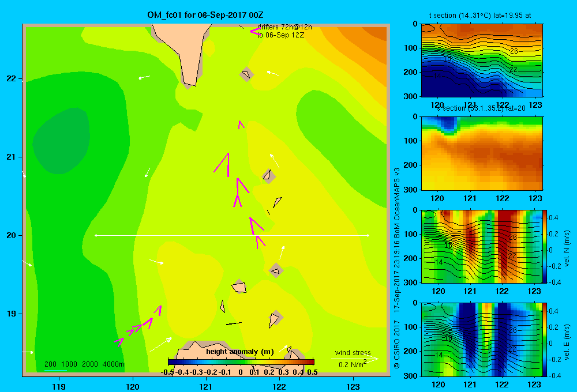Click the plot title OM_fc01 for 06-Sep-2017 00Z
Viewport: 577px width, 392px height.
(x=205, y=15)
